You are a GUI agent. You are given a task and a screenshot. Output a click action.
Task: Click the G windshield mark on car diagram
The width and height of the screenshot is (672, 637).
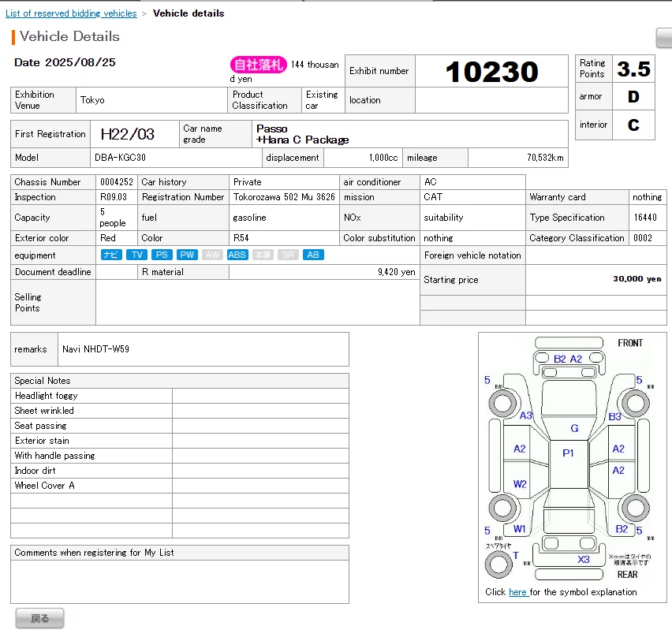(x=574, y=428)
